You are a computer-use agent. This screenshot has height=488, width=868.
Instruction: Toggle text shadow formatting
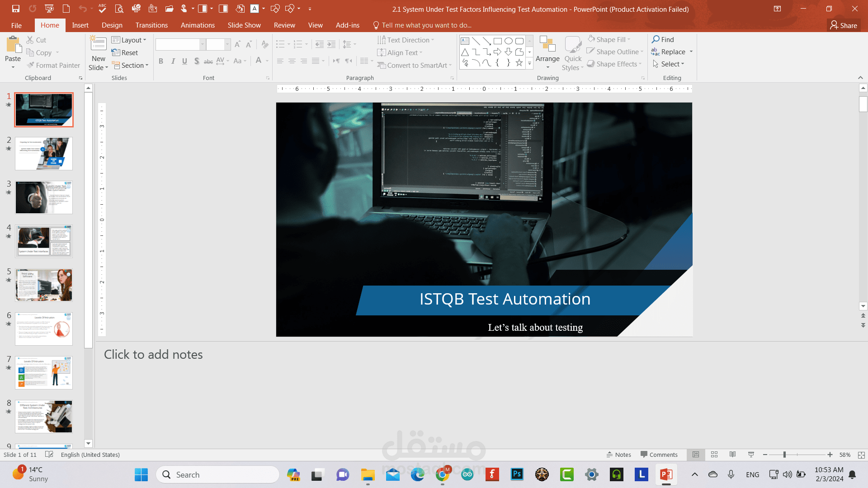click(x=197, y=61)
